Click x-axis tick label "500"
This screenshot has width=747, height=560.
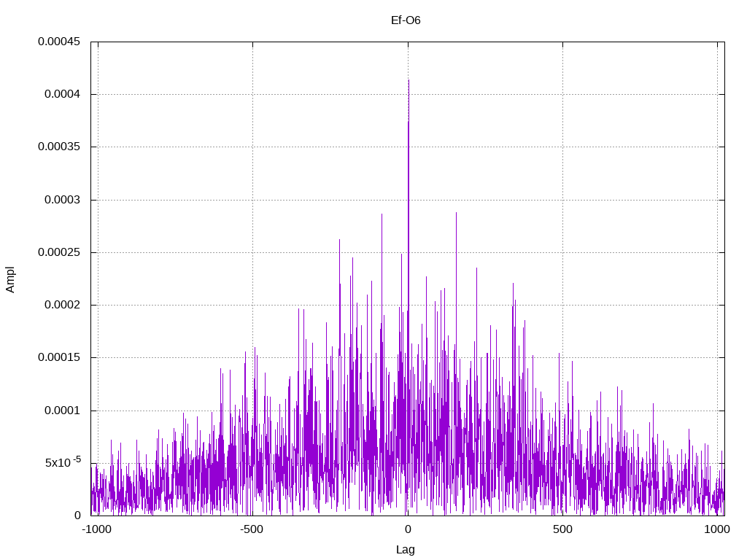[562, 529]
